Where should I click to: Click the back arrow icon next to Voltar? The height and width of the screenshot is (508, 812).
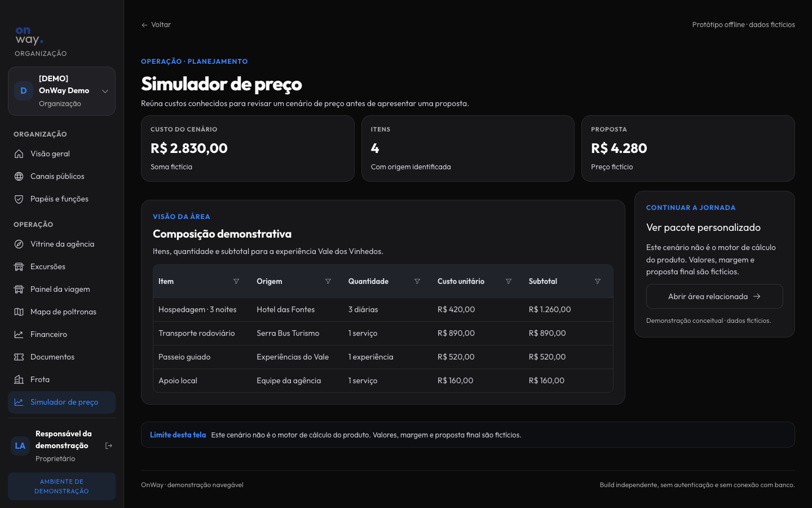(x=144, y=25)
